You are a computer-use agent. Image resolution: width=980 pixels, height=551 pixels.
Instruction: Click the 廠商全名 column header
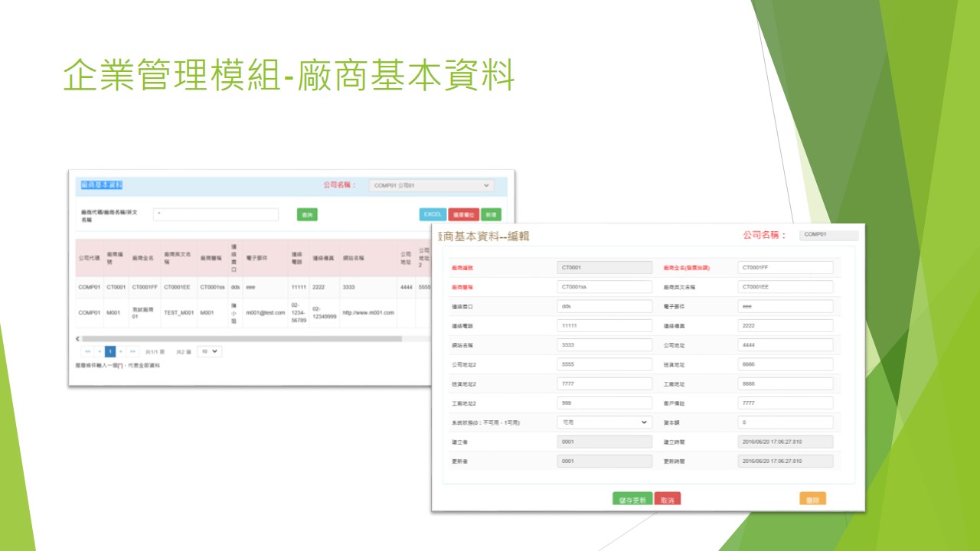click(x=143, y=259)
